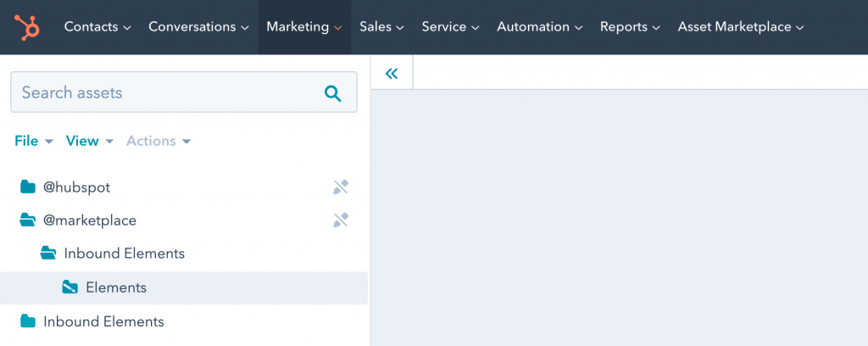Click the folder icon beside @hubspot

28,187
